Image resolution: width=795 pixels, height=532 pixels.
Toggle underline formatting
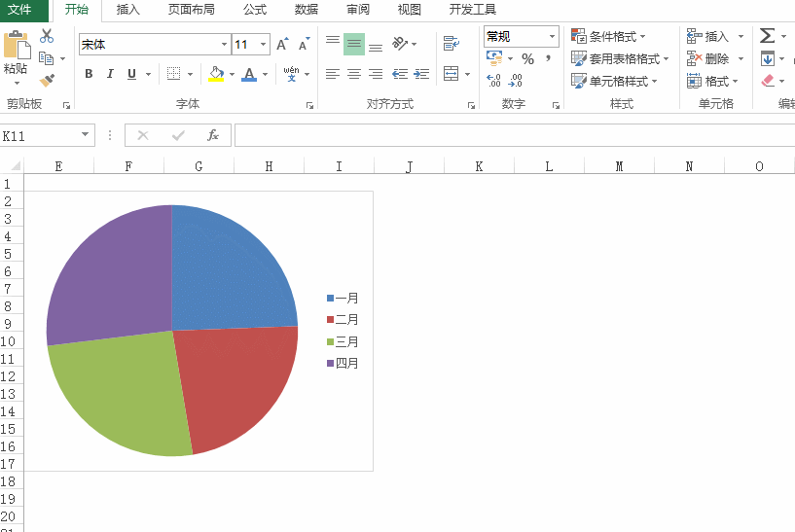click(x=131, y=74)
